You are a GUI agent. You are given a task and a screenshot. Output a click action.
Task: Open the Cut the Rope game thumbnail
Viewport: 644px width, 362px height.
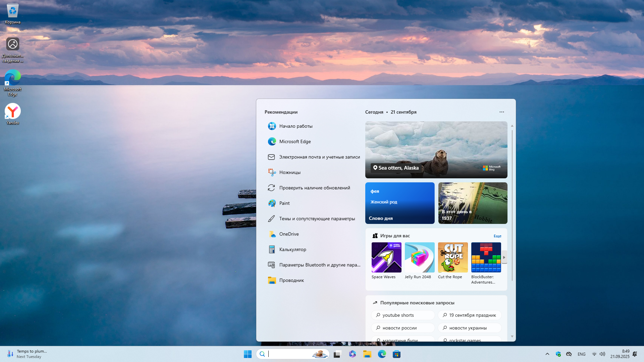452,257
